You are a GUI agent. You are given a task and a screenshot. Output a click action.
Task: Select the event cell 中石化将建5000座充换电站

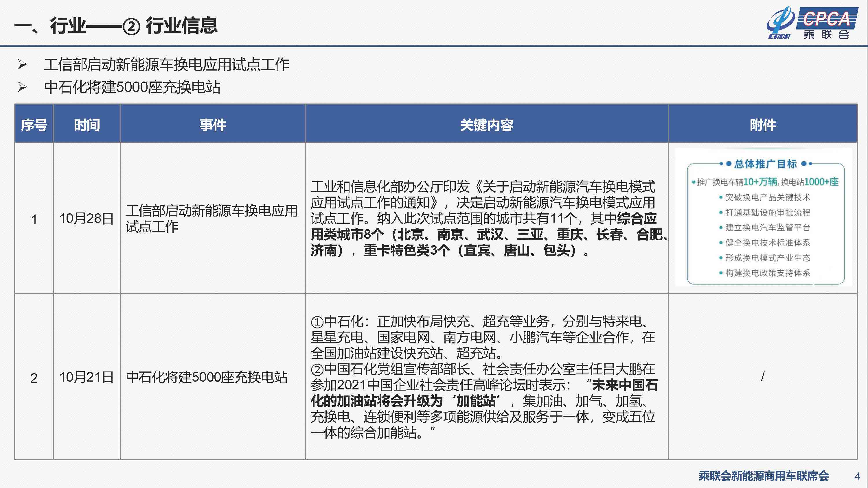[x=213, y=376]
